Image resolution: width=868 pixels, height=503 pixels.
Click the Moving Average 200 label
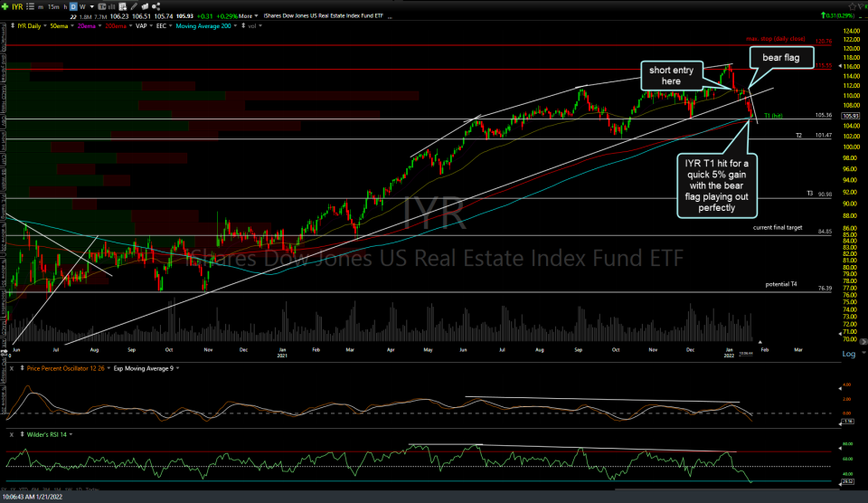pos(203,25)
